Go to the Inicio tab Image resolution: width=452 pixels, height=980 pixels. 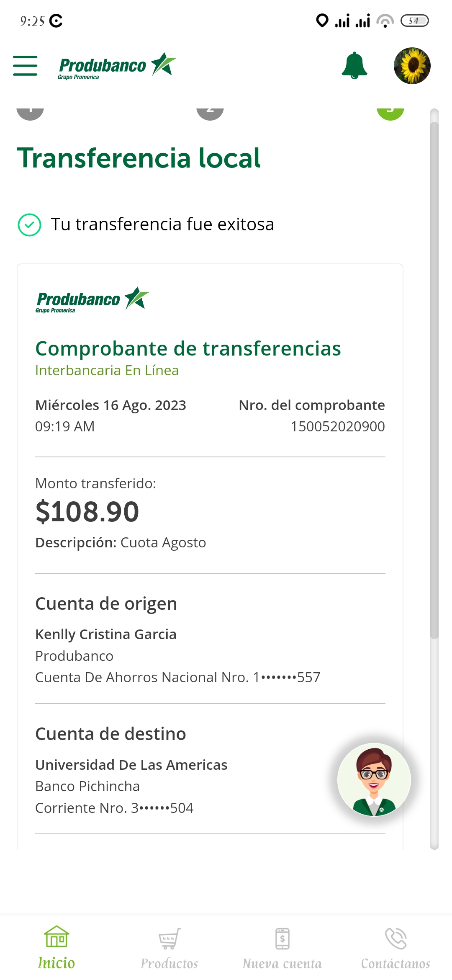tap(56, 948)
